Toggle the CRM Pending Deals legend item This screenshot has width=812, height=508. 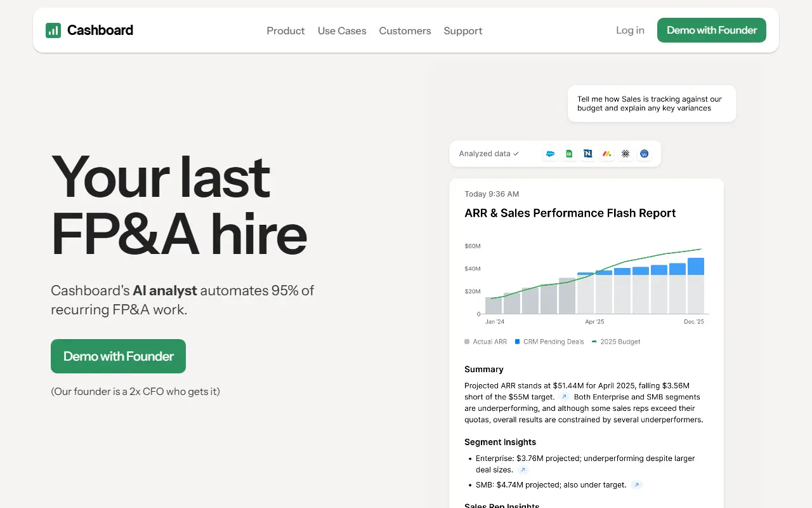click(549, 342)
